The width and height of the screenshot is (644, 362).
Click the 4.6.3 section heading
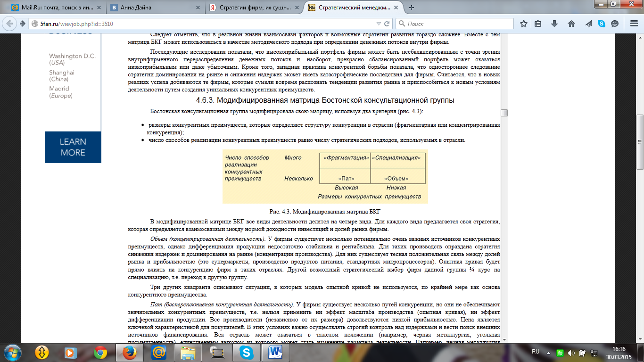325,100
